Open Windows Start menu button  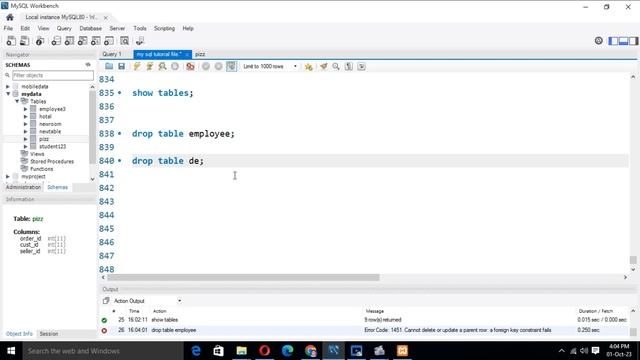11,351
